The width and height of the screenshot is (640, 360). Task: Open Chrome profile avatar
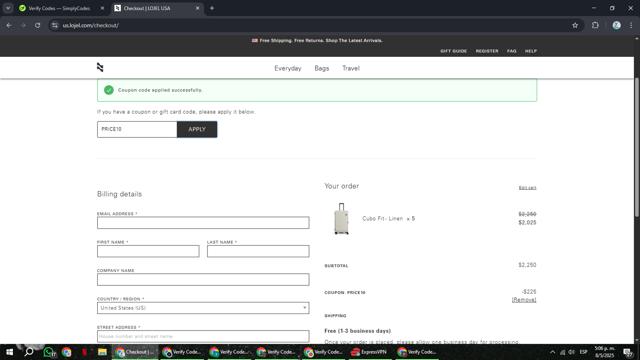click(616, 25)
